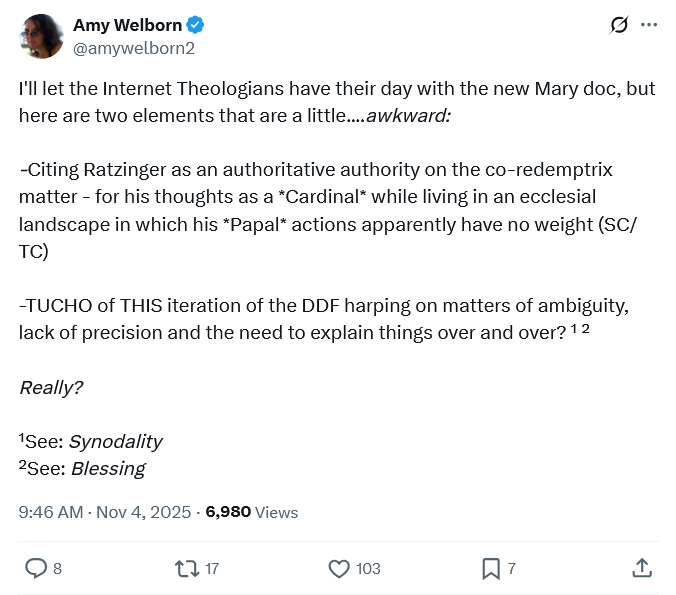
Task: Click the blue verified badge
Action: click(x=198, y=25)
